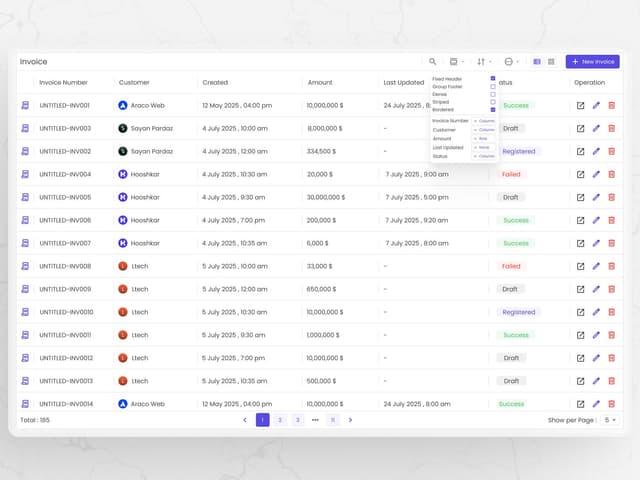The height and width of the screenshot is (480, 640).
Task: Click Total : 185 label
Action: 35,420
